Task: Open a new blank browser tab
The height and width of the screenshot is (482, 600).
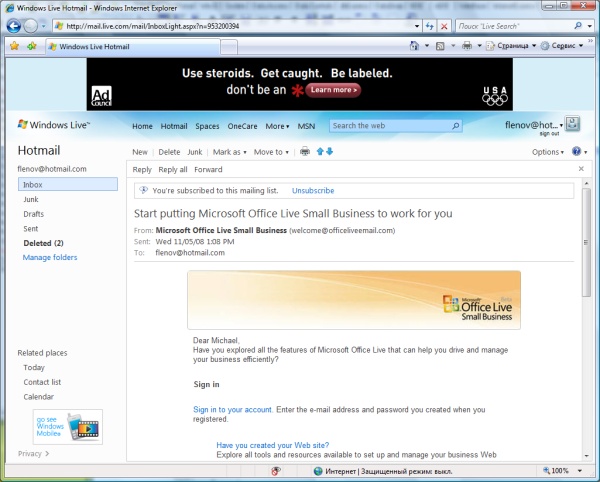Action: coord(229,47)
